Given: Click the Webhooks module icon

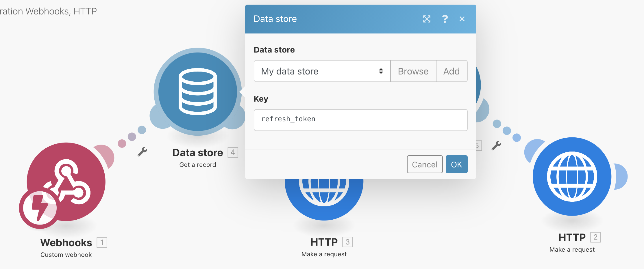Looking at the screenshot, I should 66,182.
